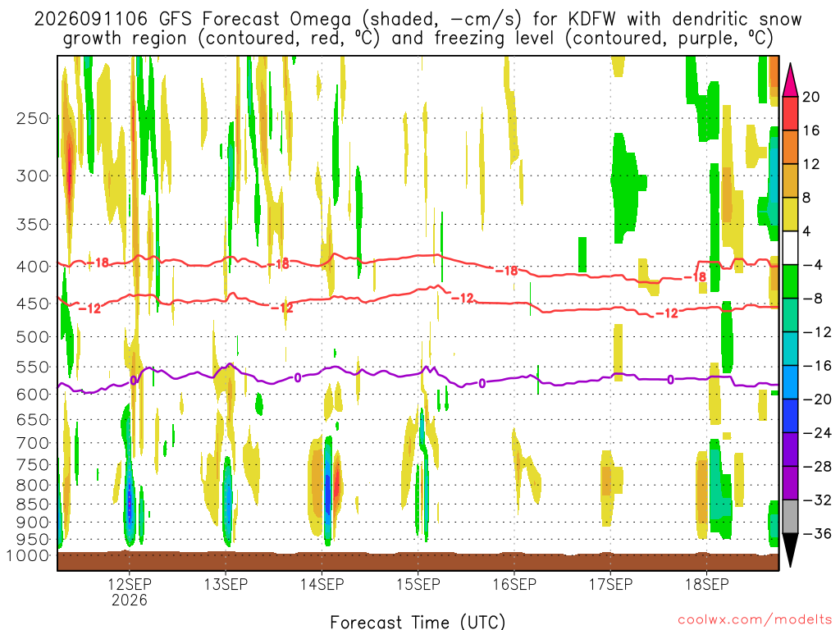
Task: Click the gray -32 to -36 colorbar swatch
Action: pyautogui.click(x=790, y=517)
